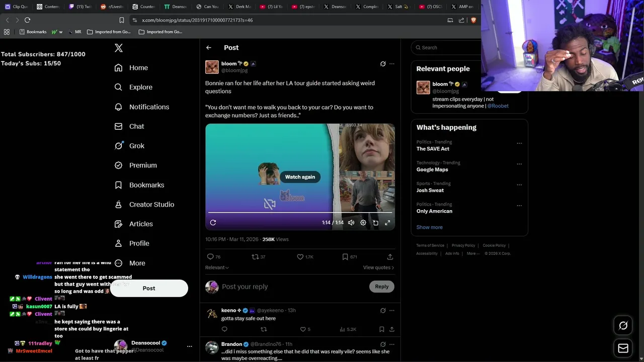The width and height of the screenshot is (644, 362).
Task: Open bloom's avatar on the post
Action: tap(212, 67)
